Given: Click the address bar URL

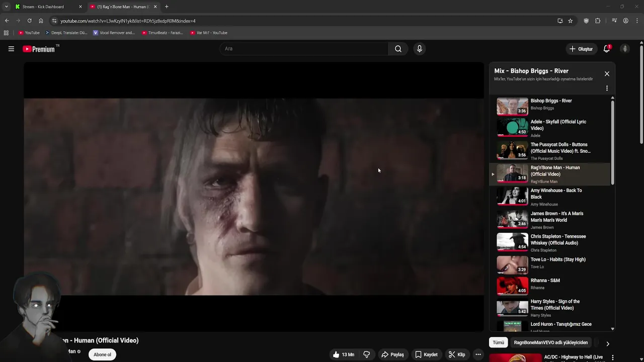Looking at the screenshot, I should coord(128,21).
